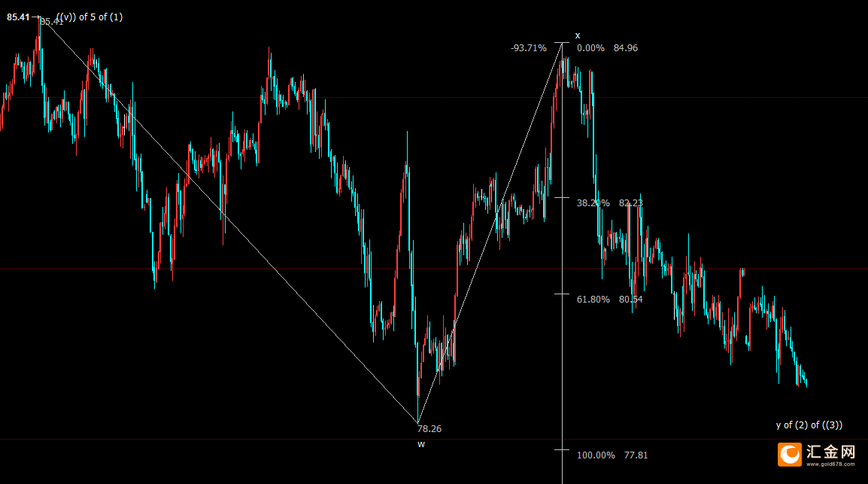Click the 78.26 low price label
Viewport: 868px width, 484px height.
pos(429,428)
